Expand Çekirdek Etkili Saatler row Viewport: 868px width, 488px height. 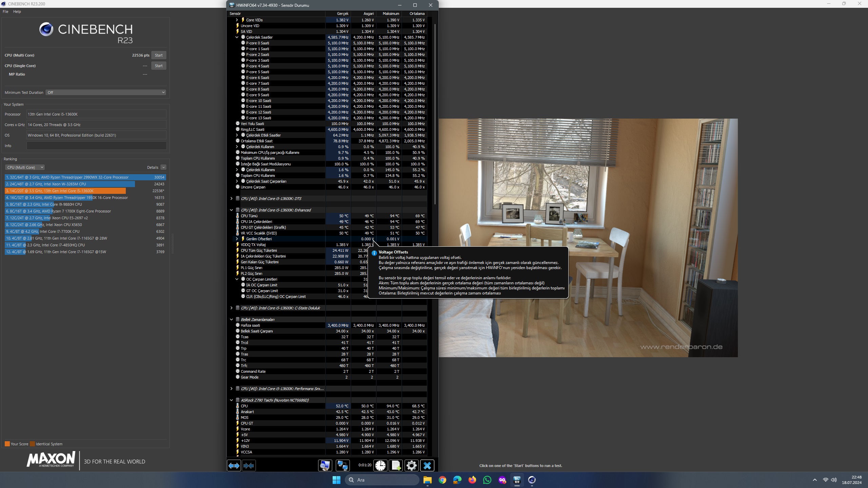point(237,135)
